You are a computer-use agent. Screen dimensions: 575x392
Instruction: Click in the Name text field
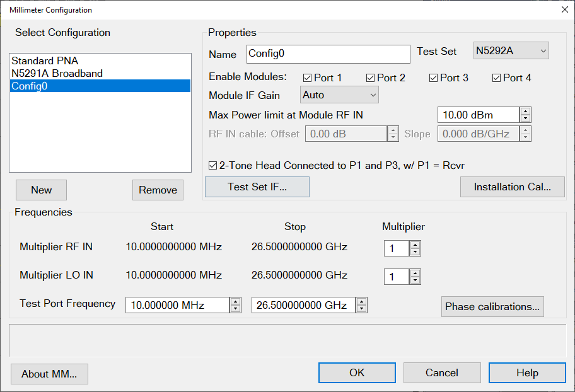pyautogui.click(x=328, y=54)
